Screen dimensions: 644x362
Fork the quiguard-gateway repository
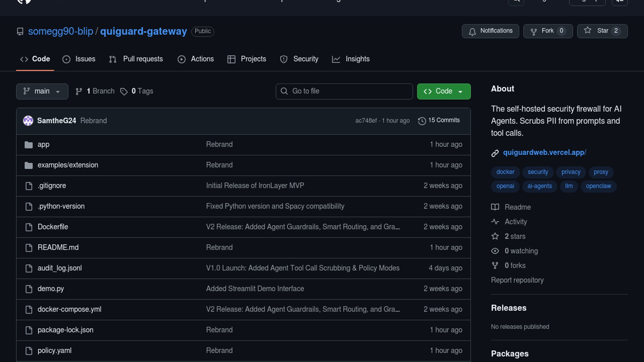[547, 31]
